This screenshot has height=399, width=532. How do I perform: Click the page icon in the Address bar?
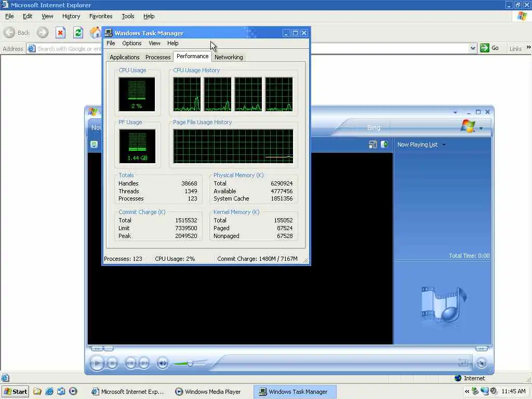32,48
